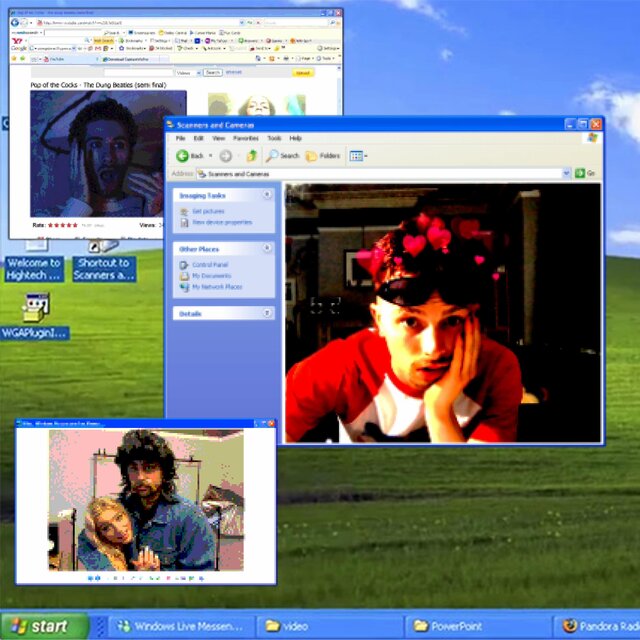Click the Search button on YouTube page
The image size is (640, 640).
point(213,73)
